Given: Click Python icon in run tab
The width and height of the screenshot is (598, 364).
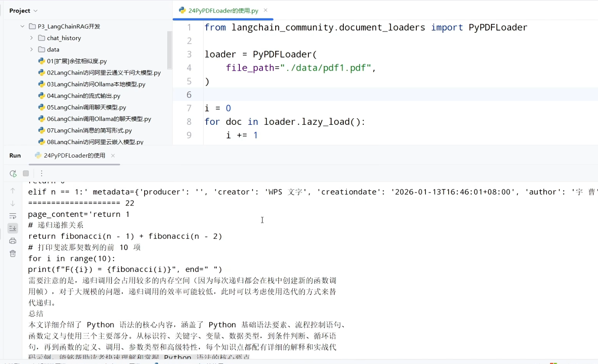Looking at the screenshot, I should point(38,155).
